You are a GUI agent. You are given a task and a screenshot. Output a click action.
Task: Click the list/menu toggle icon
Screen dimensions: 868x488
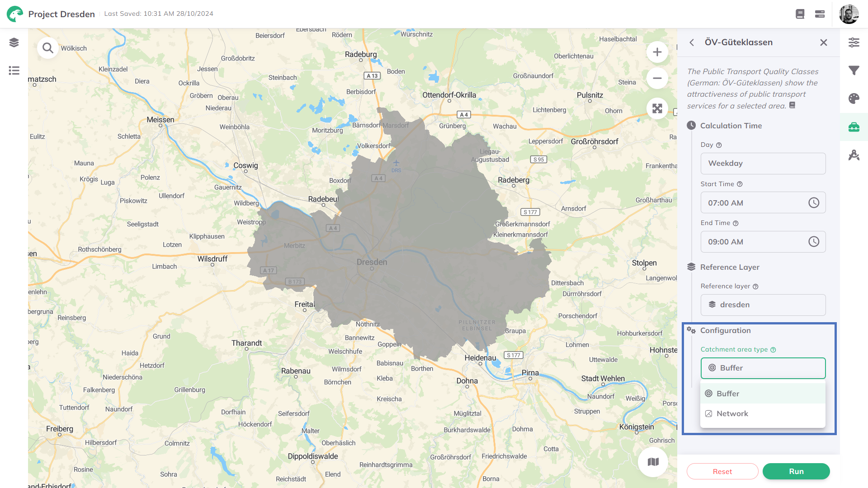[x=14, y=70]
